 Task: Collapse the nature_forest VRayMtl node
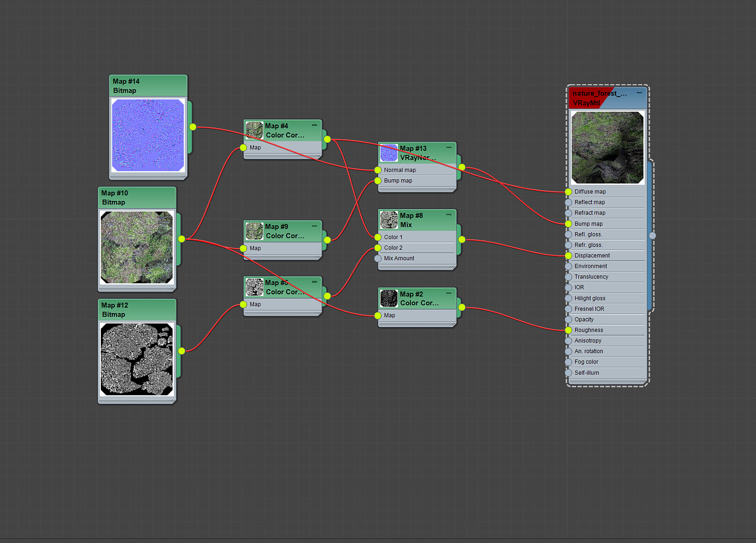639,93
